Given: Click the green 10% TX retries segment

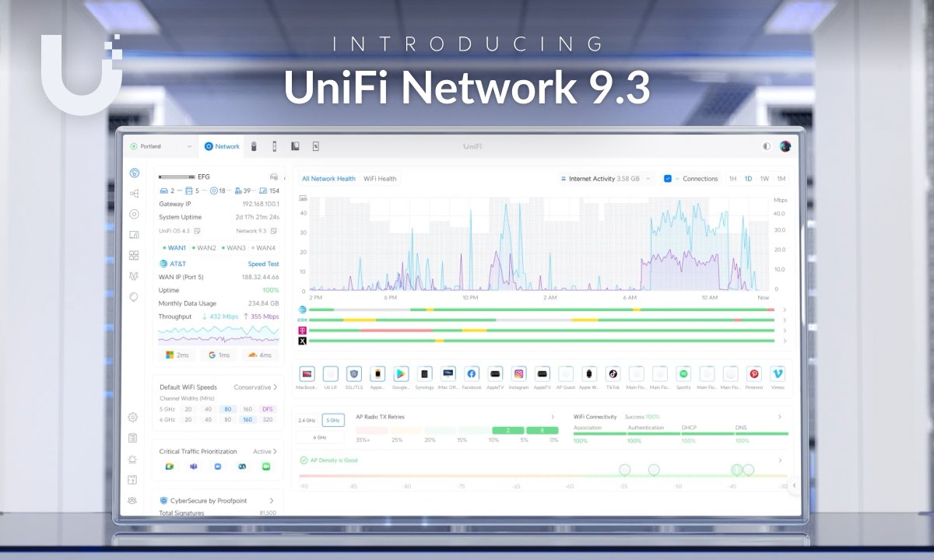Looking at the screenshot, I should point(507,431).
